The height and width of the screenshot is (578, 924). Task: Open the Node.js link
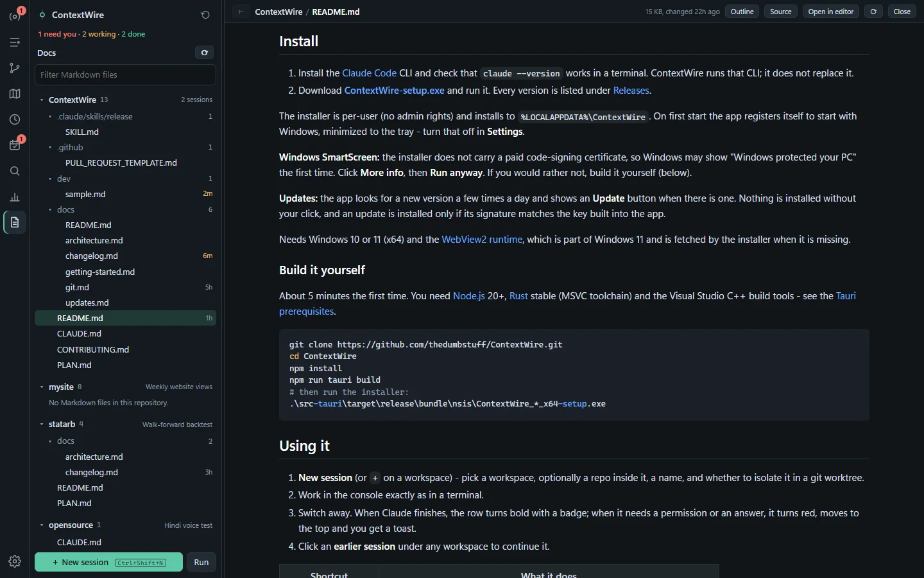pos(469,296)
